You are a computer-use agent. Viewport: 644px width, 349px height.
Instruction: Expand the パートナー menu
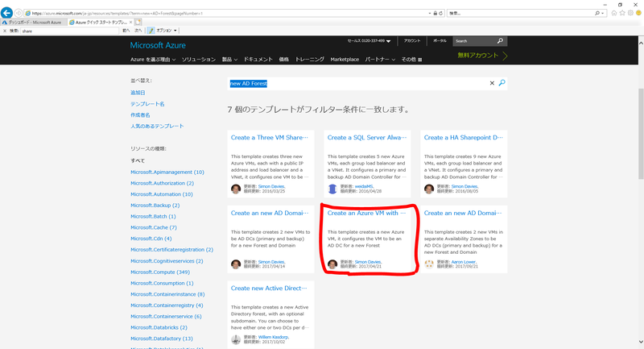coord(380,60)
